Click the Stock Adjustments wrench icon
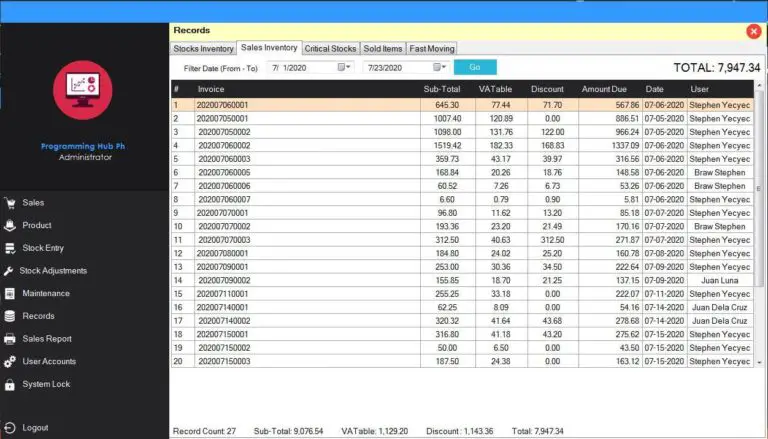The image size is (768, 439). click(x=8, y=271)
